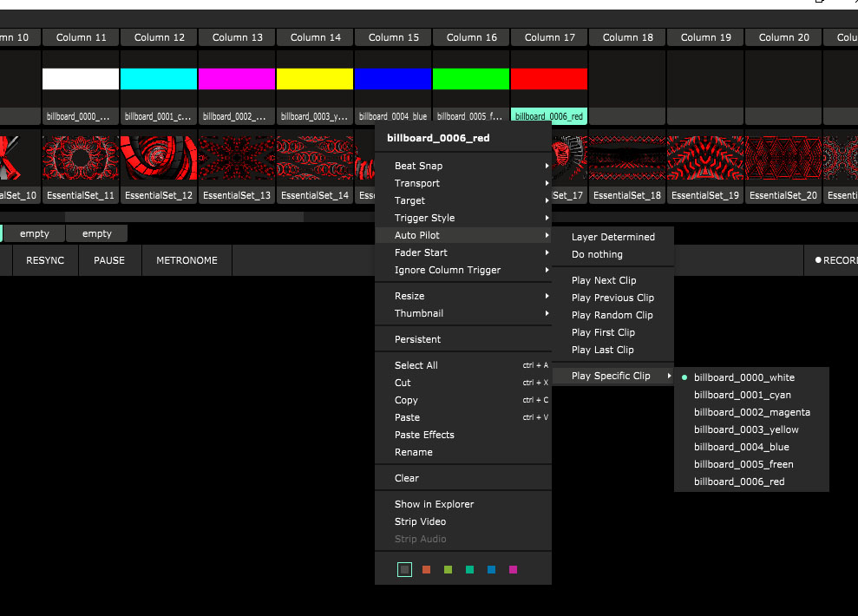Pick the pink color label swatch
858x616 pixels.
pos(513,570)
